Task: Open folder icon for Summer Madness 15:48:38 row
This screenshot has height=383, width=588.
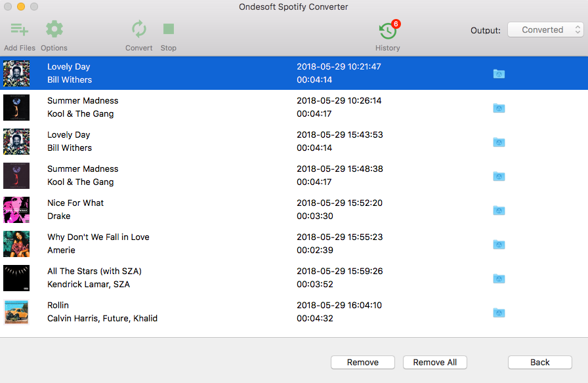Action: coord(499,176)
